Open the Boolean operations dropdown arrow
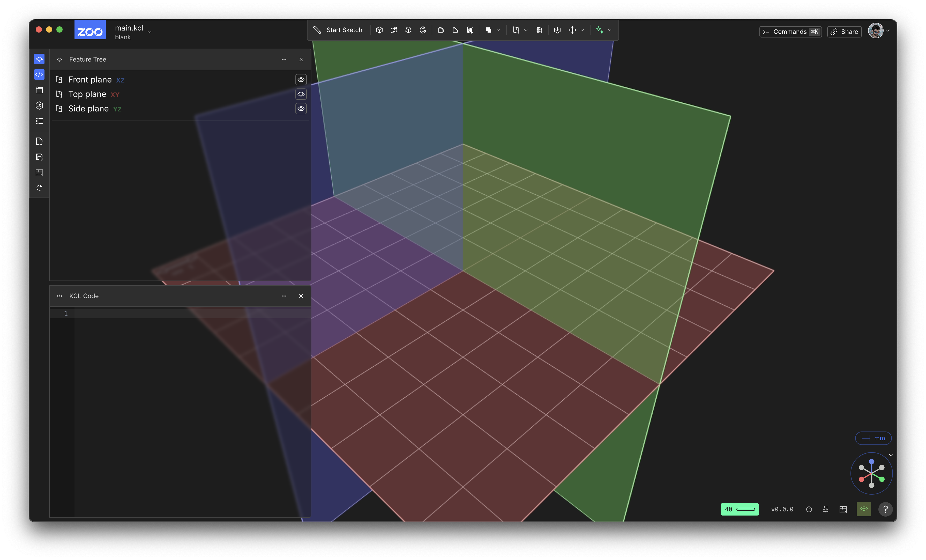 pyautogui.click(x=498, y=30)
